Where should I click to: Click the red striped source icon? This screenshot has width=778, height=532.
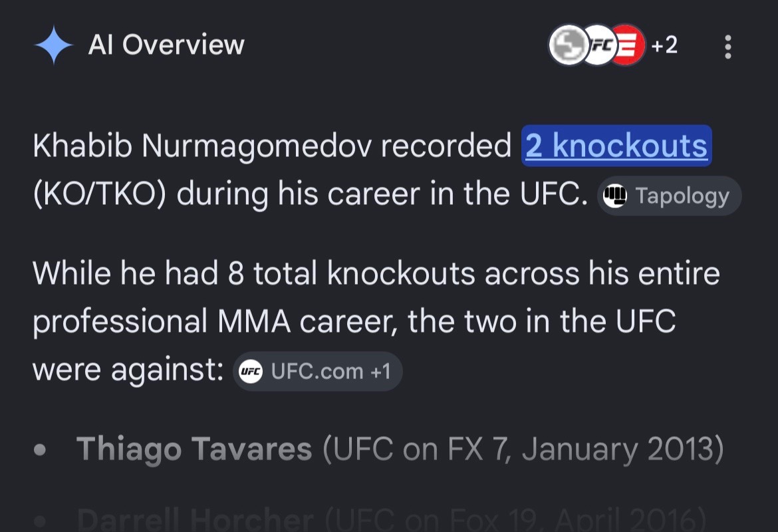point(628,45)
